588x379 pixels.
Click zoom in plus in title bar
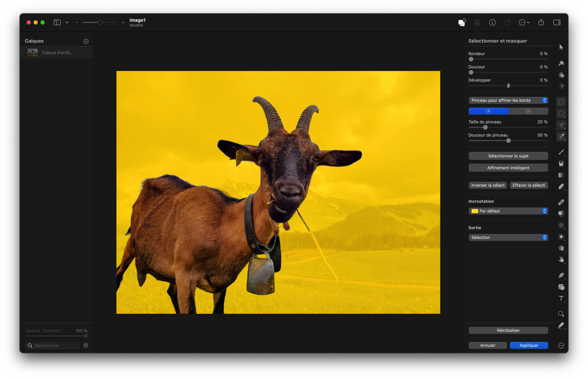tap(123, 22)
